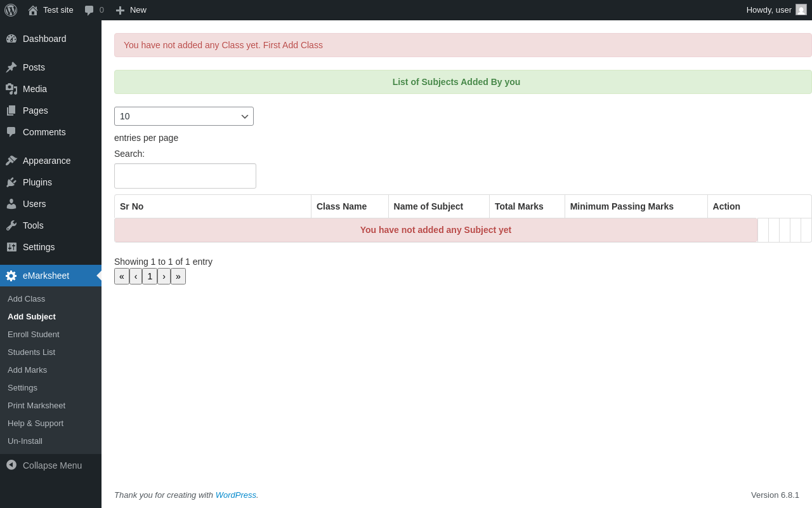812x508 pixels.
Task: Click 'Showing 1 to 1 of 1 entry' text
Action: point(163,262)
